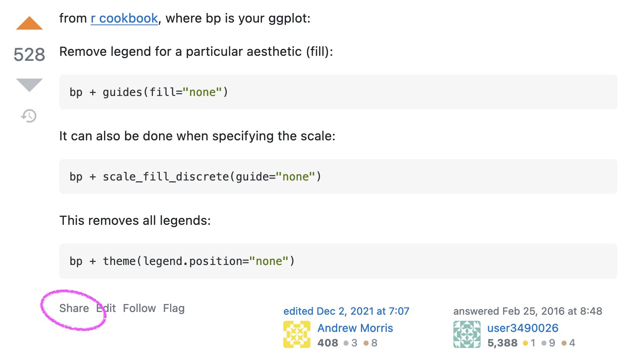Open user3490026's avatar image

pyautogui.click(x=467, y=335)
